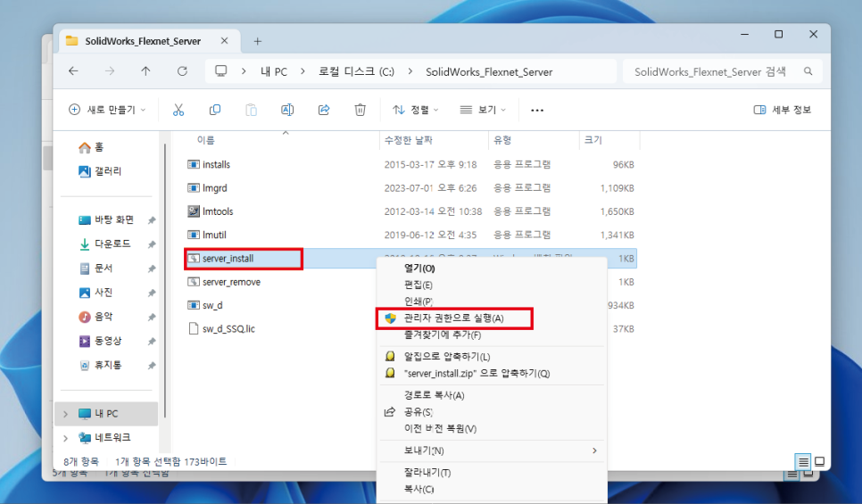Click the Share toolbar icon

324,110
